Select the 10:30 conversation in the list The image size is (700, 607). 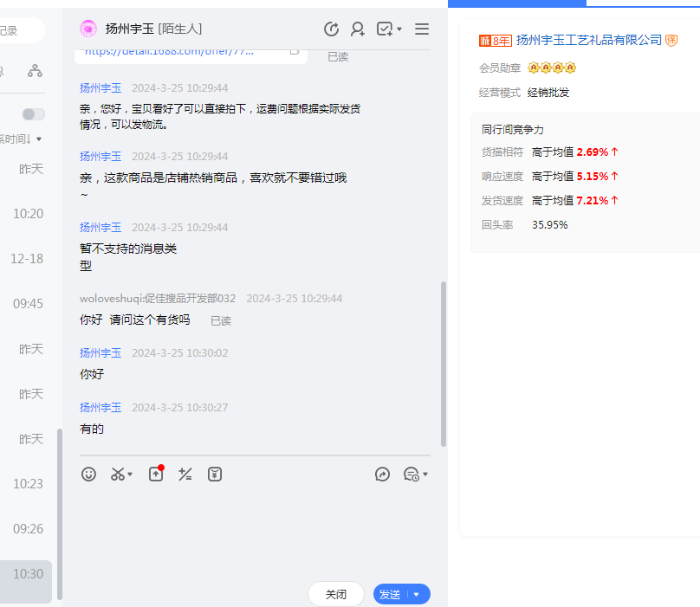click(28, 573)
